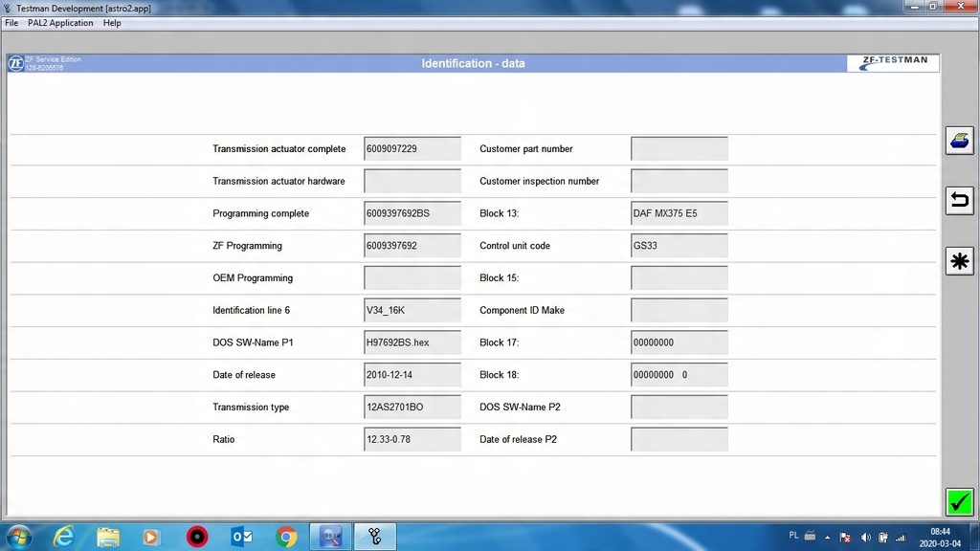Click the Component ID Make field
The width and height of the screenshot is (980, 551).
click(679, 311)
